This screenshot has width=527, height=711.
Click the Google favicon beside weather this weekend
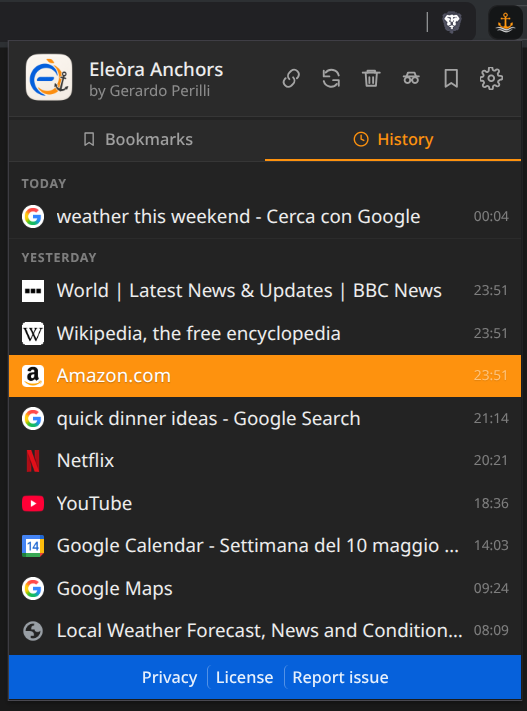pyautogui.click(x=33, y=216)
